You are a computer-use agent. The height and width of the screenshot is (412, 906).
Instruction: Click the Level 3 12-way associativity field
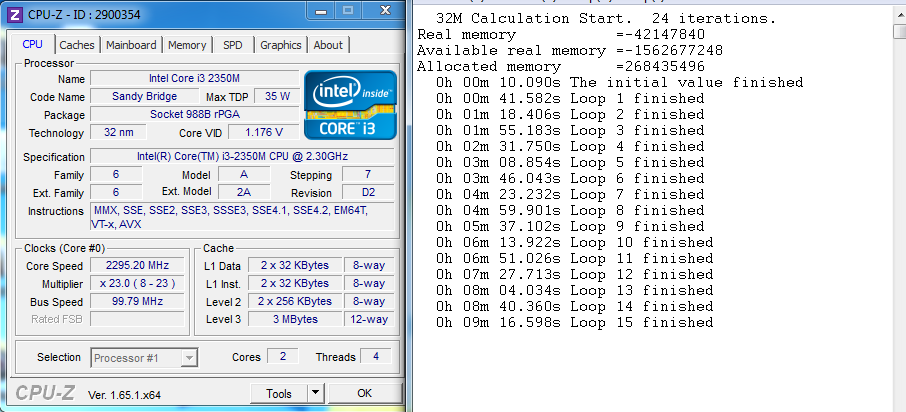pyautogui.click(x=369, y=319)
